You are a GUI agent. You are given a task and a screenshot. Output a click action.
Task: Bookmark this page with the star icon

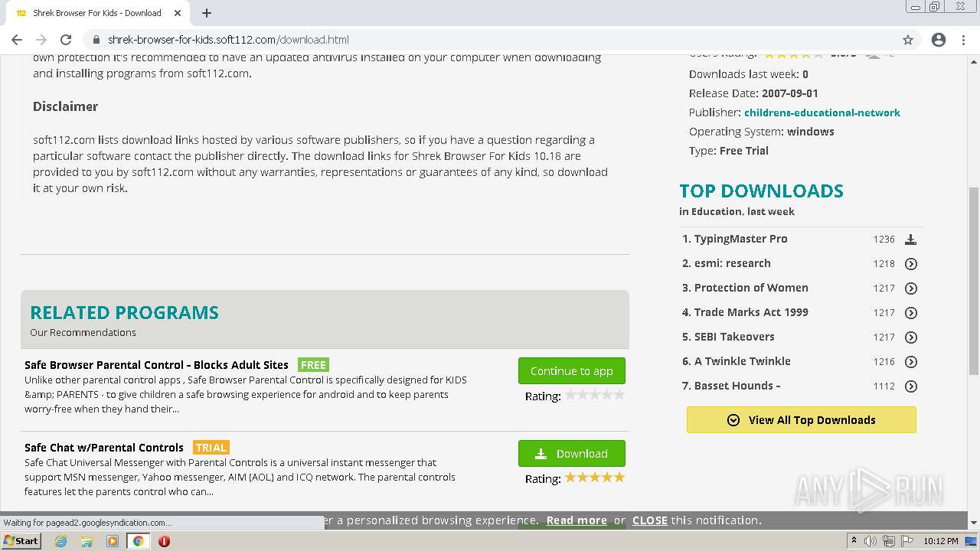point(908,40)
